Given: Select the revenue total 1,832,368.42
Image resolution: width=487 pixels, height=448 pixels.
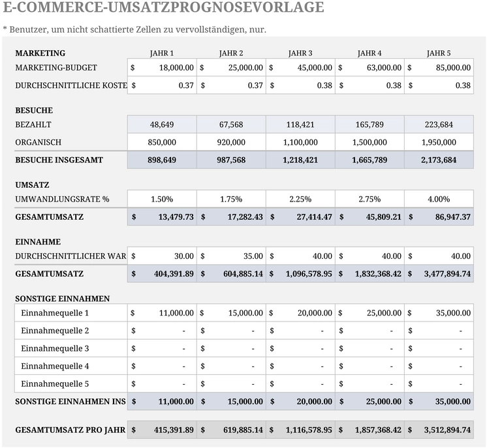Looking at the screenshot, I should coord(369,274).
